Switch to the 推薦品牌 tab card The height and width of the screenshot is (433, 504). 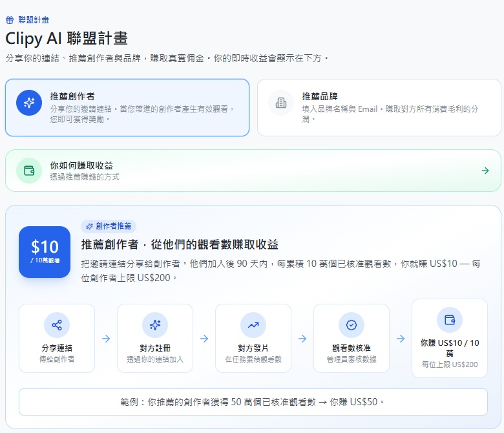[x=379, y=108]
